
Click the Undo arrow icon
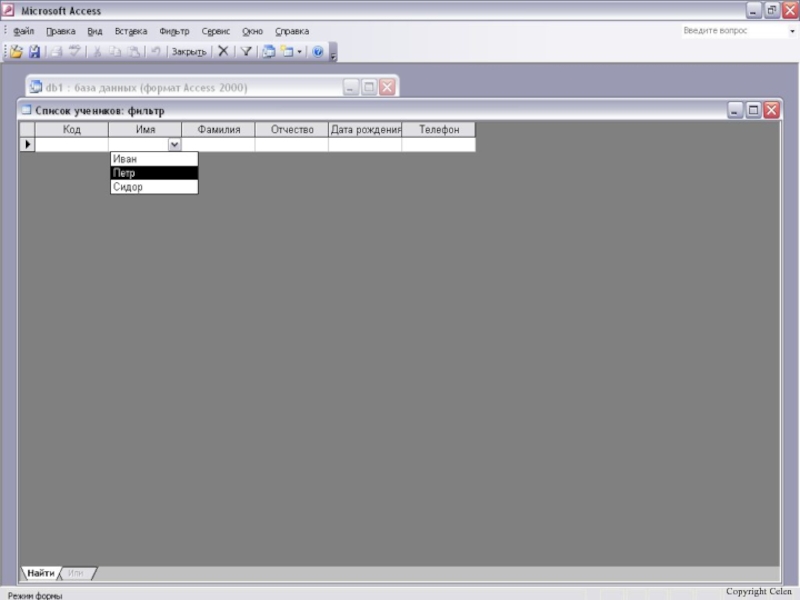[x=156, y=52]
